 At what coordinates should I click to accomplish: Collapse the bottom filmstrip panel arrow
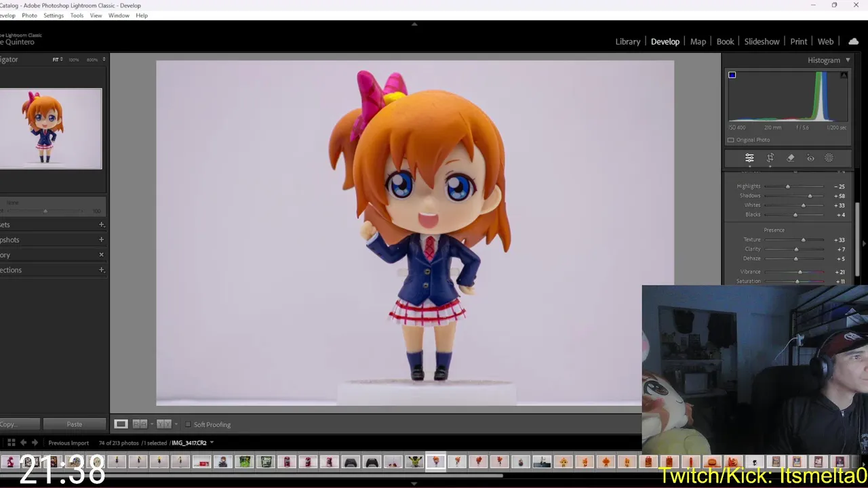pyautogui.click(x=414, y=483)
